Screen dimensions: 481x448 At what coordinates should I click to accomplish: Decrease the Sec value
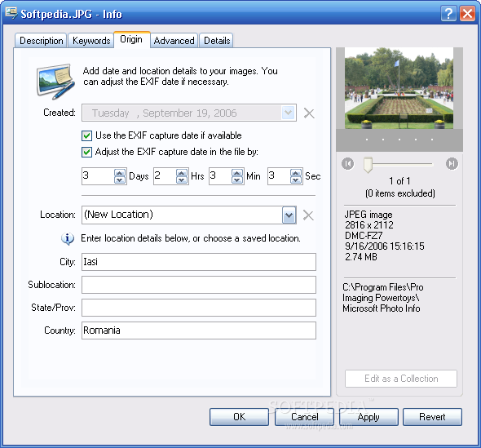[x=296, y=180]
